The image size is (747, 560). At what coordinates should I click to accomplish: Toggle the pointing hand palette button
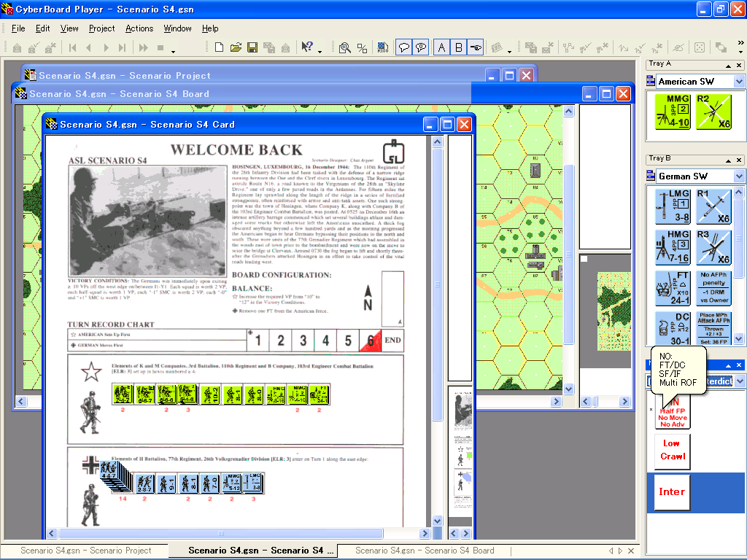[476, 47]
